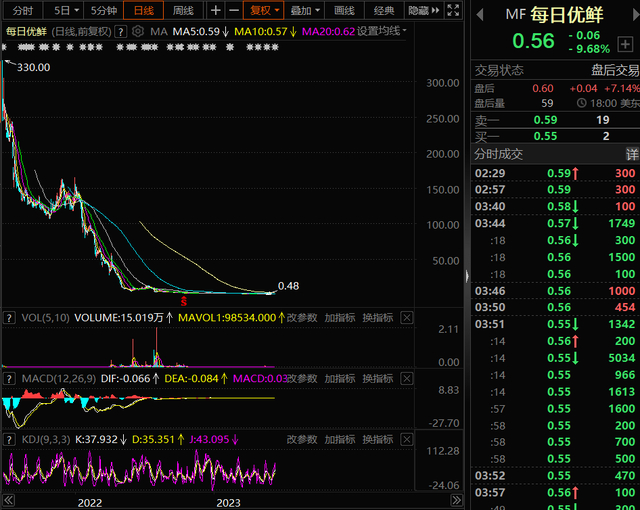Click 改参数 on the VOL panel
The height and width of the screenshot is (510, 640).
click(301, 318)
